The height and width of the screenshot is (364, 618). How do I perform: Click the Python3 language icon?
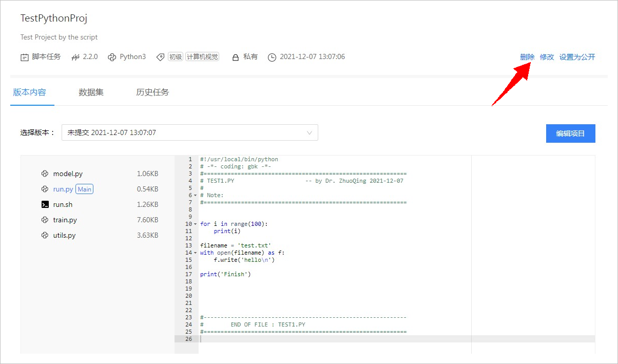112,57
